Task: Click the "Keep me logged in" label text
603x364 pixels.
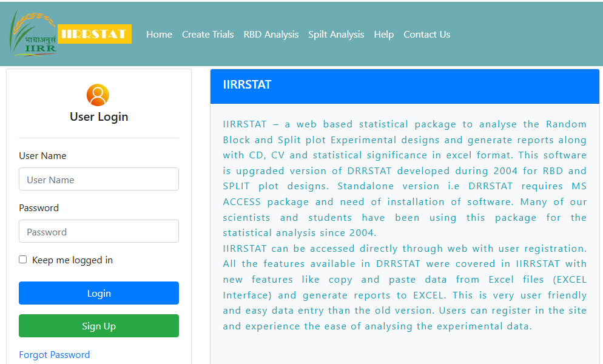Action: coord(72,260)
